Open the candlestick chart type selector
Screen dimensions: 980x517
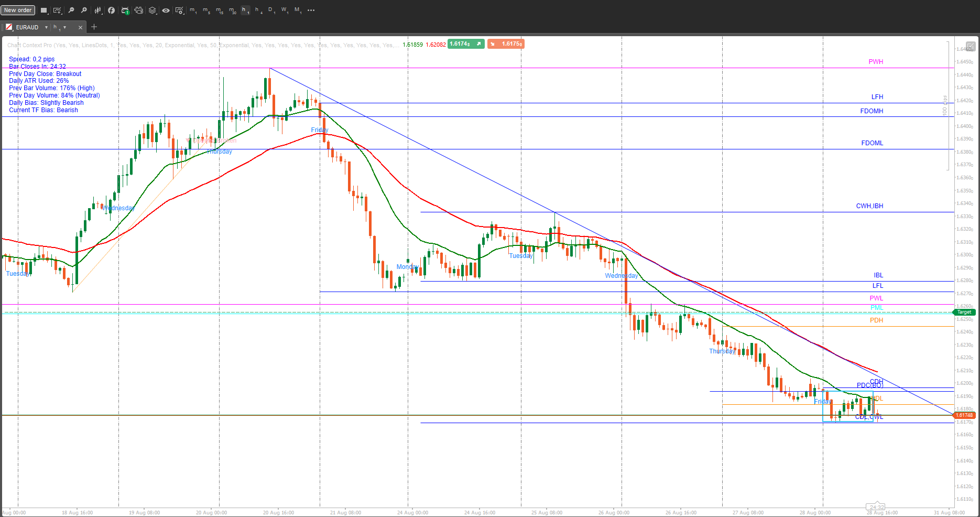tap(98, 10)
